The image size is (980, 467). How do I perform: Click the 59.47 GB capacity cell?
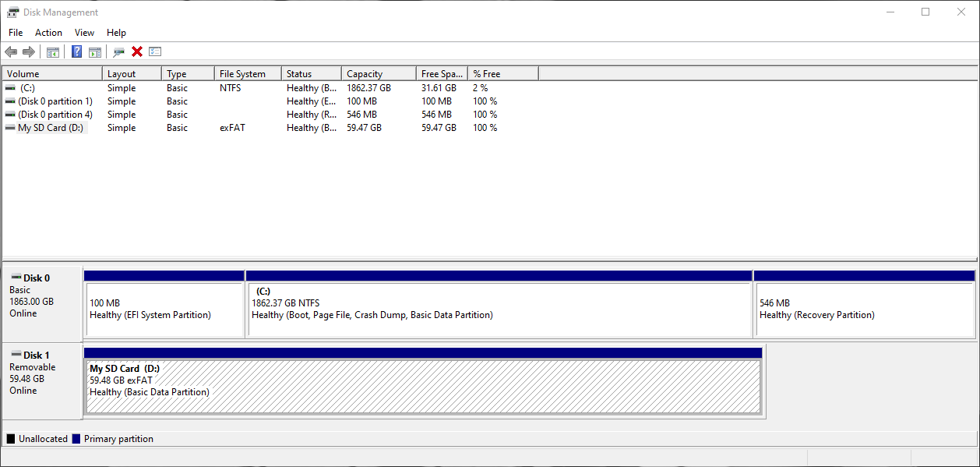coord(364,128)
